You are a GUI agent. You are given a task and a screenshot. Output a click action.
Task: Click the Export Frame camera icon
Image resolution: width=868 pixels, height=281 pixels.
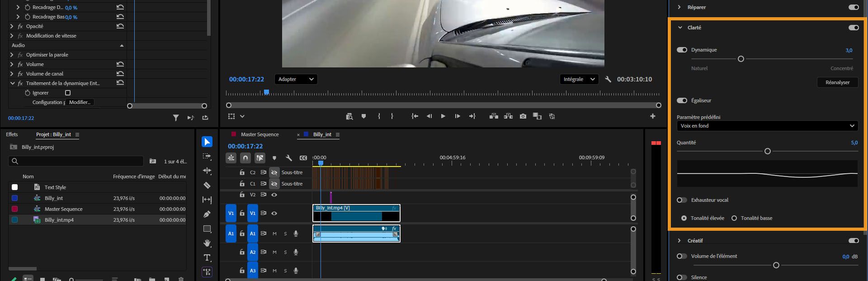(x=523, y=116)
